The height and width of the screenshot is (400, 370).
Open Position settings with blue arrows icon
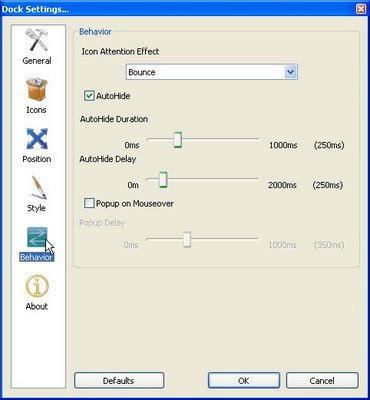(37, 138)
